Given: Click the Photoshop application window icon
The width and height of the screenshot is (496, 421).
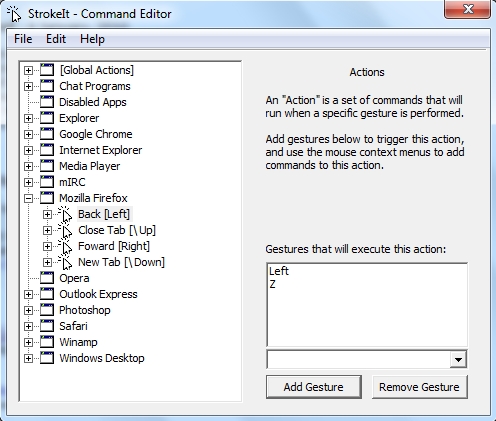Looking at the screenshot, I should point(47,310).
